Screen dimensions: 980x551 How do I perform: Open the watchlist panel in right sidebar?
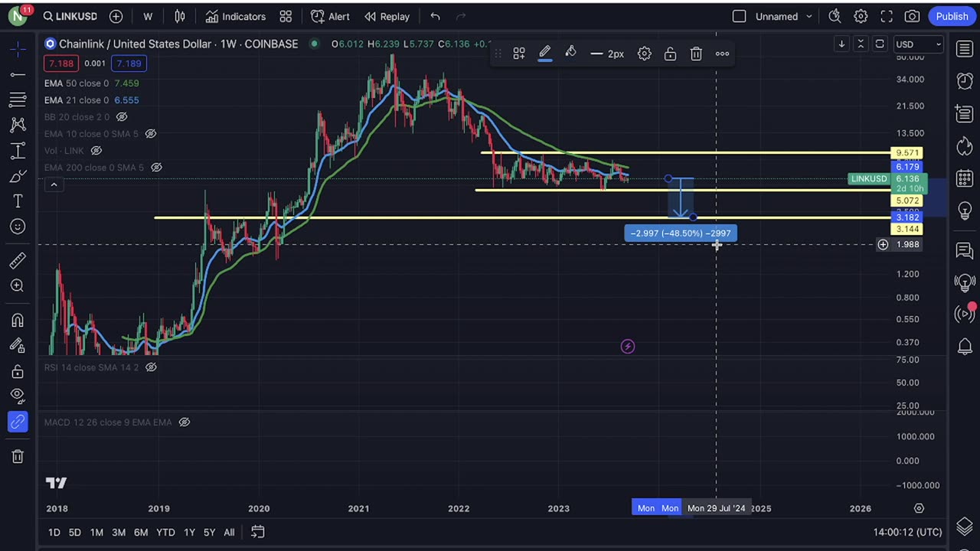point(965,49)
